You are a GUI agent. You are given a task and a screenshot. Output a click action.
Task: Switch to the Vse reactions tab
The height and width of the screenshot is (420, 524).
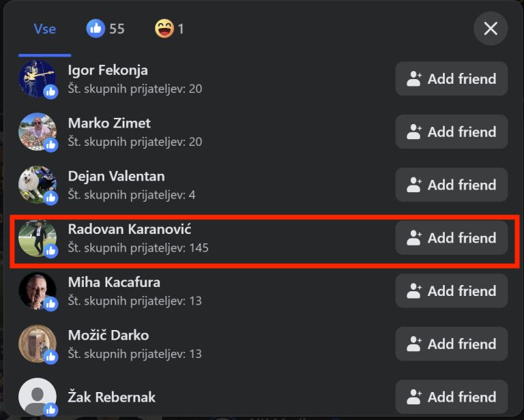pos(45,29)
